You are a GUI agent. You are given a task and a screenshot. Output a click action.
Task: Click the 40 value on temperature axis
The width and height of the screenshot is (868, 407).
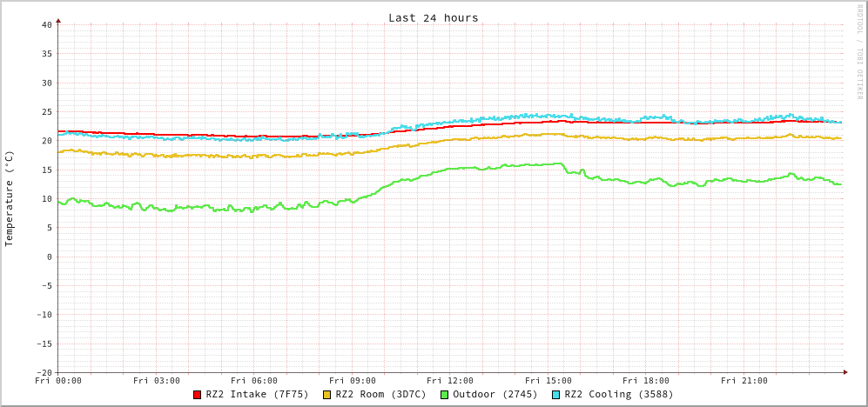tap(47, 24)
